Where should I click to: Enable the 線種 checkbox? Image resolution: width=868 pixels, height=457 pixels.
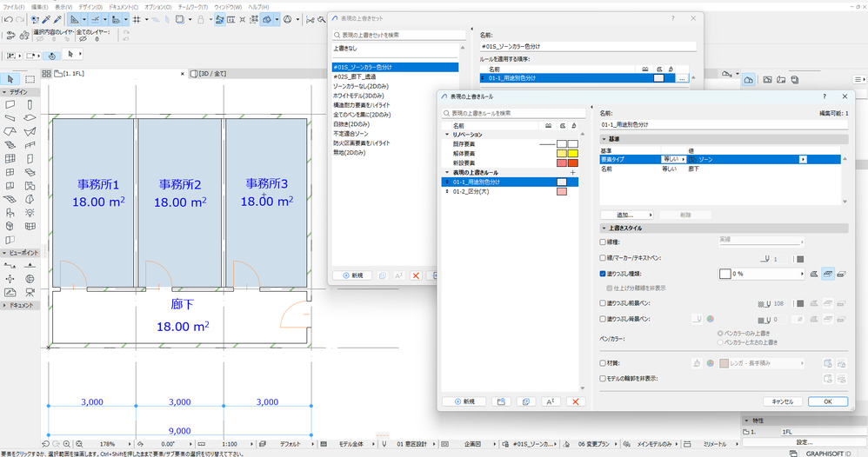coord(604,242)
